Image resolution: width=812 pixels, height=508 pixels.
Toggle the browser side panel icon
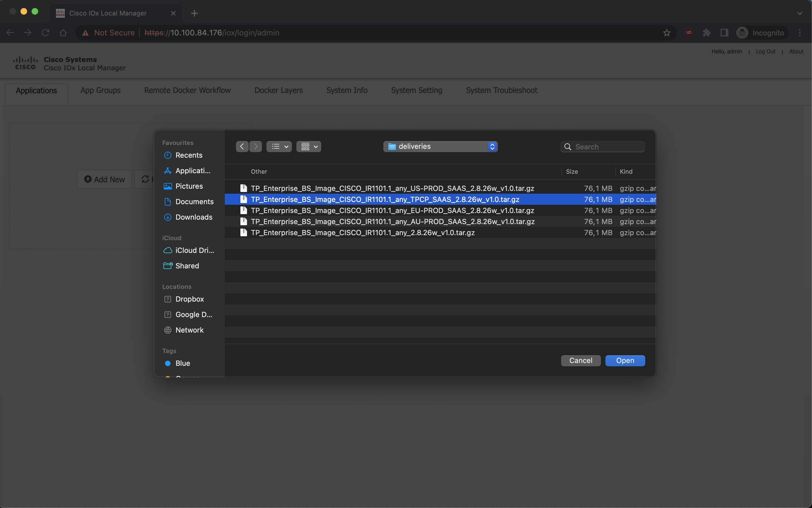click(x=724, y=33)
